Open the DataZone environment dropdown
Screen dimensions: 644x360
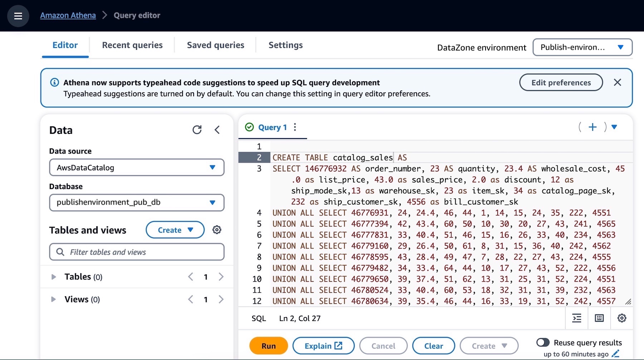coord(582,47)
